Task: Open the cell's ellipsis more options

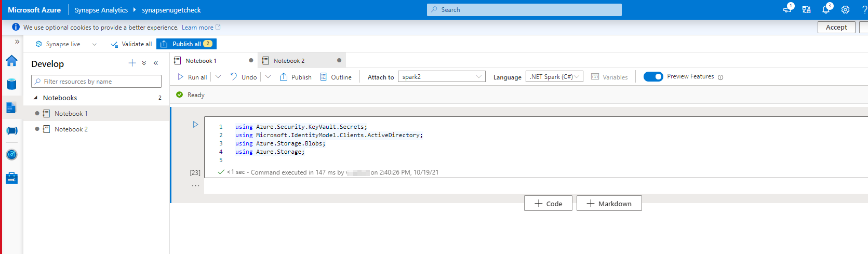Action: 195,185
